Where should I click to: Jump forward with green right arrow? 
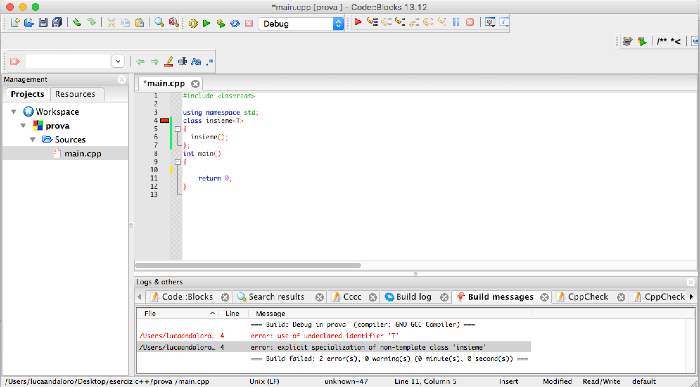[154, 62]
